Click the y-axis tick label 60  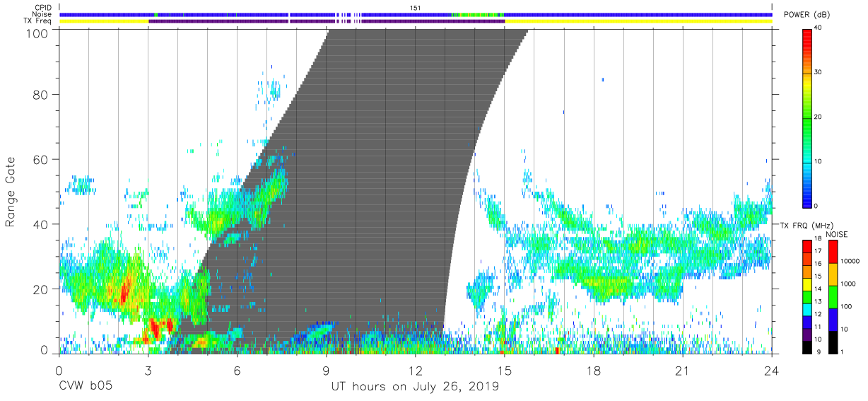click(x=42, y=159)
